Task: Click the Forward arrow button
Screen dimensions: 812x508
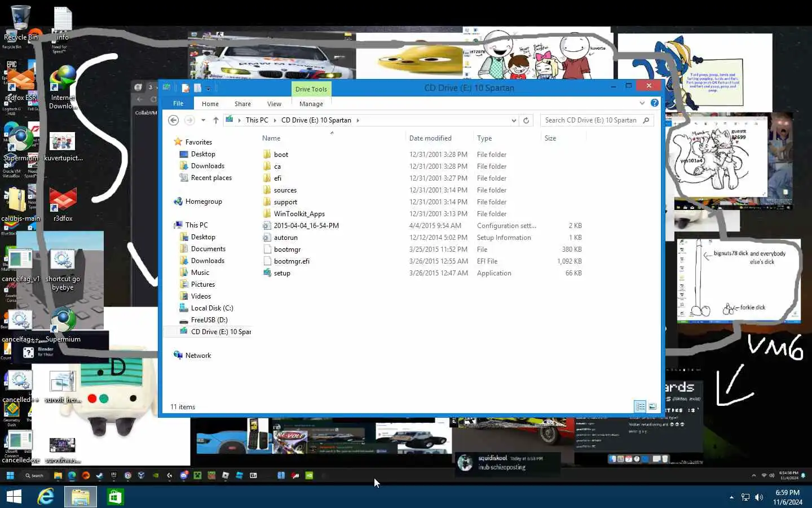Action: [x=189, y=120]
